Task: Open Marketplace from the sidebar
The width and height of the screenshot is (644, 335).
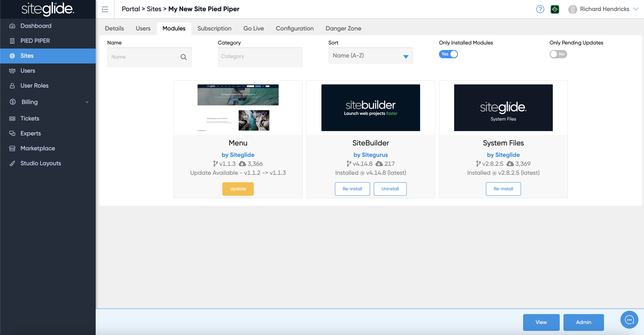Action: (38, 148)
